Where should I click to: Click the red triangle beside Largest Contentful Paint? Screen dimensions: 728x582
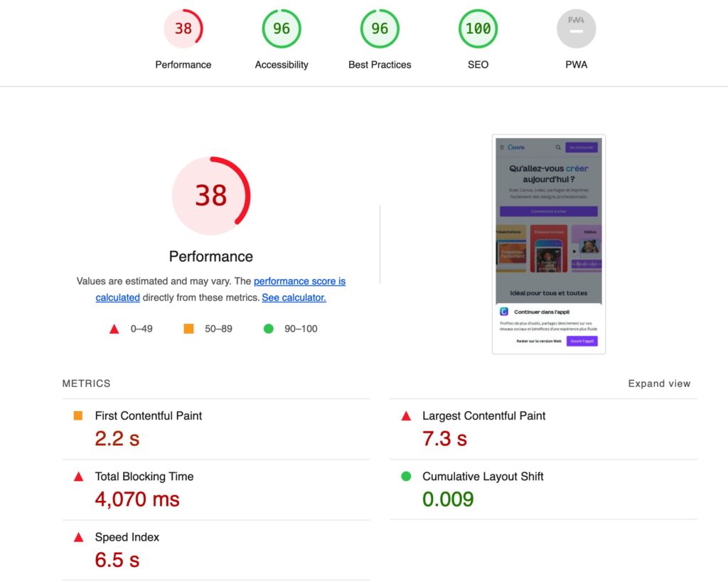[x=406, y=416]
